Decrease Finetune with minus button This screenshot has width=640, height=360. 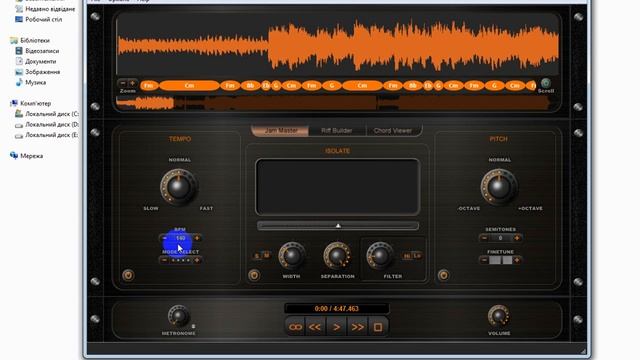484,260
